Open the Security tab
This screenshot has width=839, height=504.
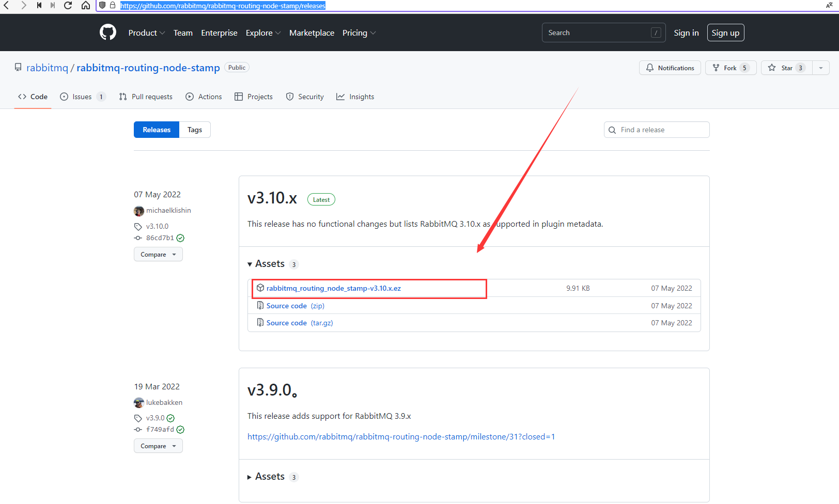[305, 97]
